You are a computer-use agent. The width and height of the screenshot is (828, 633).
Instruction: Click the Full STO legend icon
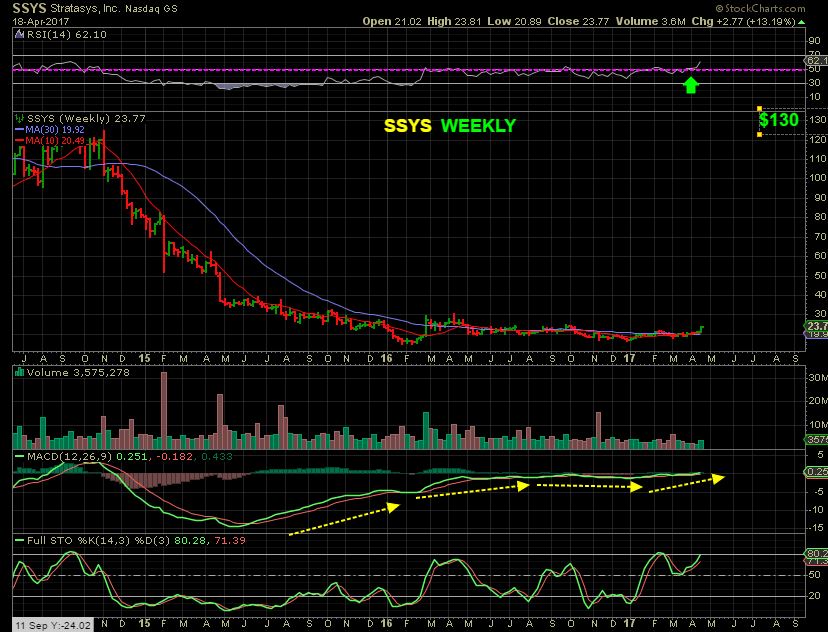click(18, 541)
